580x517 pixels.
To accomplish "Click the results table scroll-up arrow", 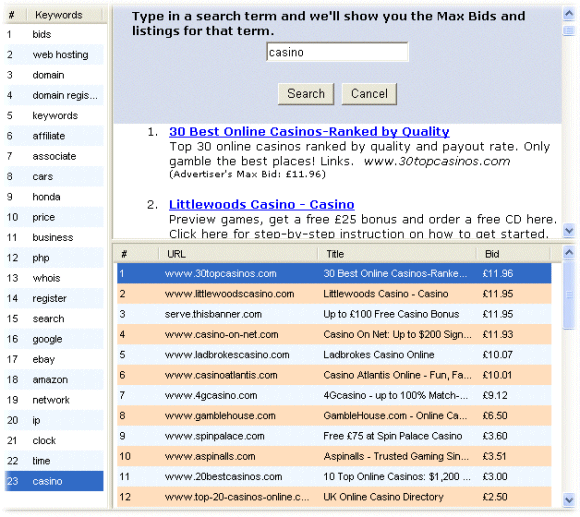I will point(569,253).
